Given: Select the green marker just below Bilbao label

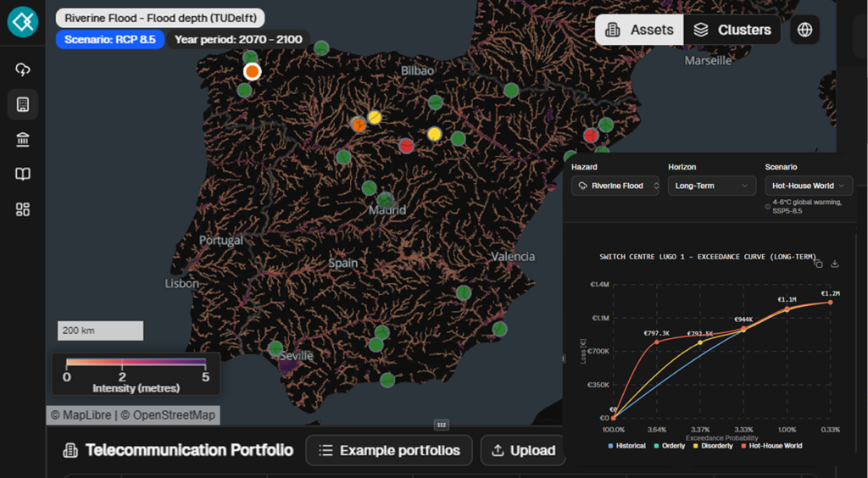Looking at the screenshot, I should click(x=436, y=103).
